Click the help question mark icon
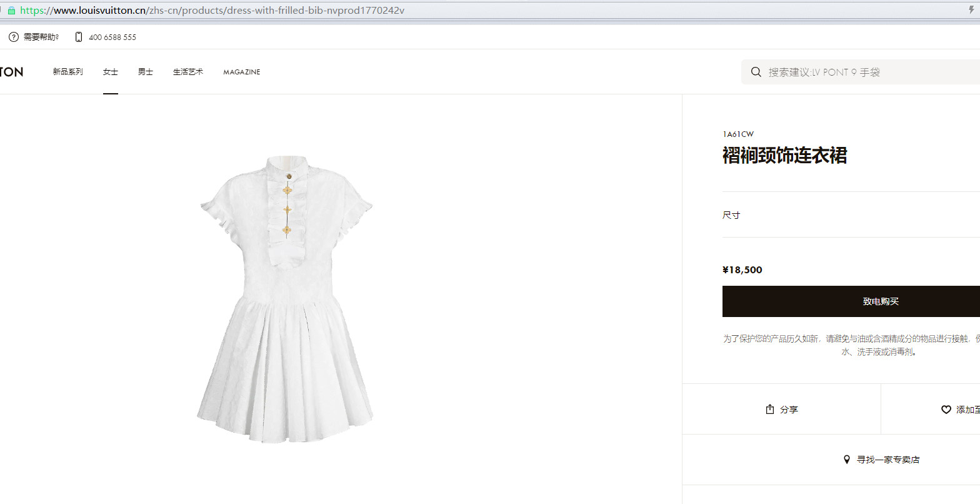Screen dimensions: 980x504 14,37
